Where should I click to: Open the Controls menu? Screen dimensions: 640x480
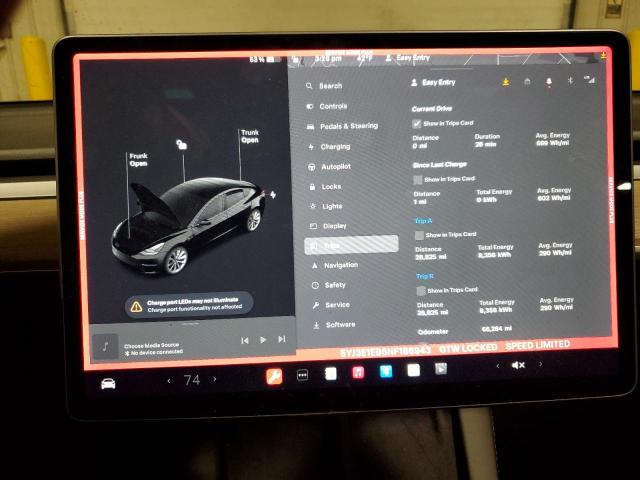click(x=327, y=106)
